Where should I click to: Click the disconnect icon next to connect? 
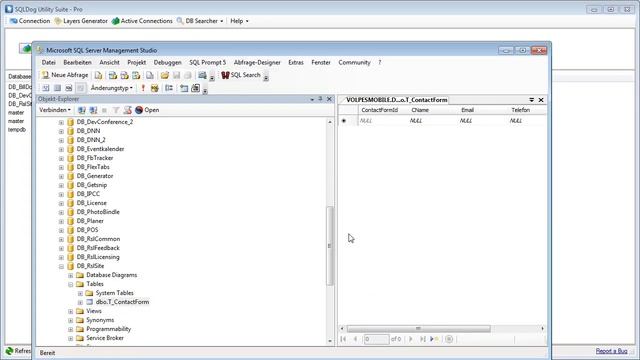tap(93, 110)
